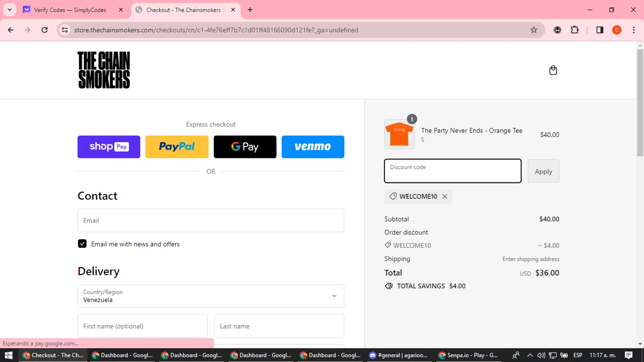Viewport: 644px width, 362px height.
Task: Reload the checkout page
Action: (45, 30)
